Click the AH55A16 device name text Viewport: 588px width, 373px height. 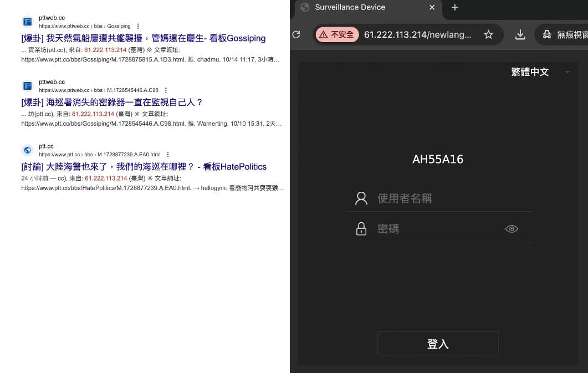(438, 159)
